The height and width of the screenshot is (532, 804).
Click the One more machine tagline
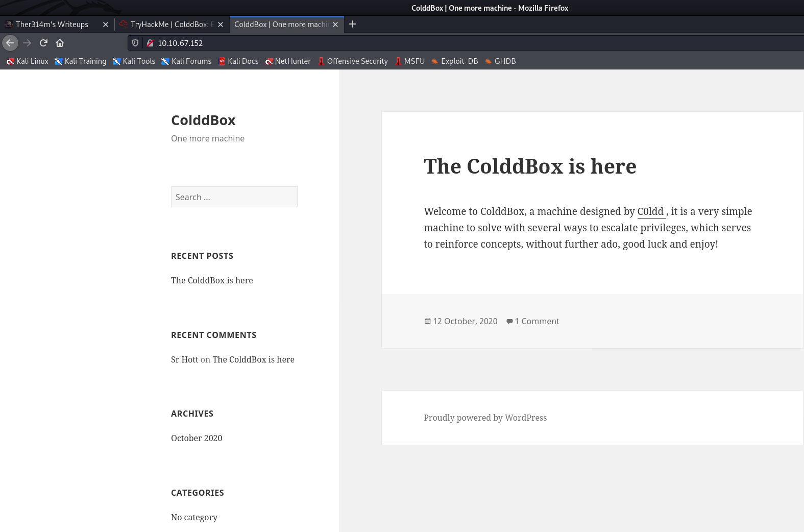pyautogui.click(x=208, y=138)
